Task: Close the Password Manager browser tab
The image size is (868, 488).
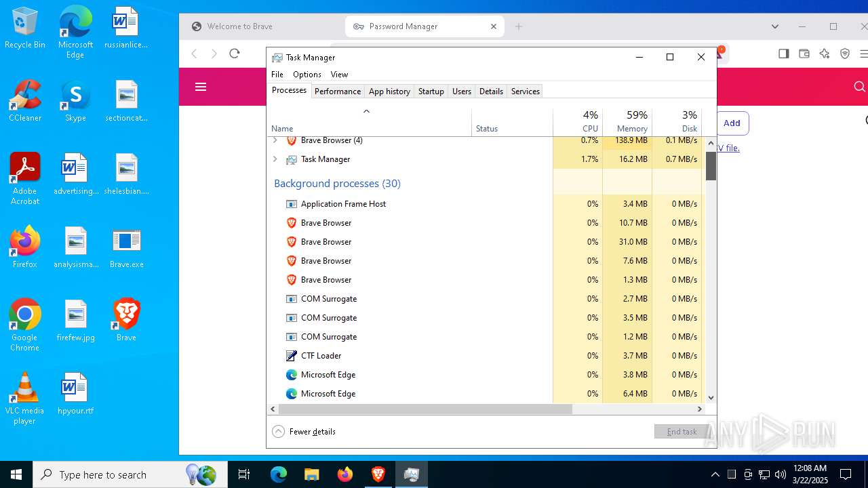Action: 494,26
